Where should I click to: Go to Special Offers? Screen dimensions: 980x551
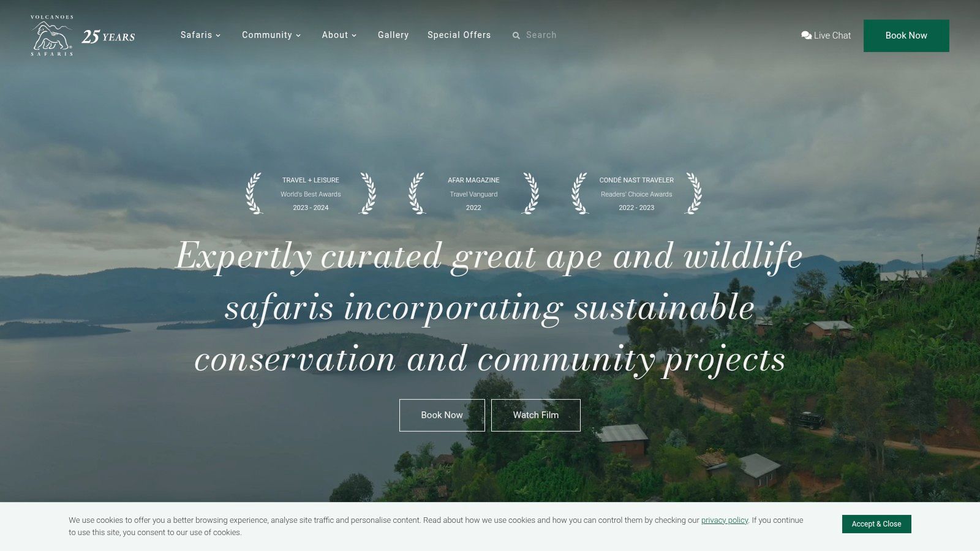459,36
